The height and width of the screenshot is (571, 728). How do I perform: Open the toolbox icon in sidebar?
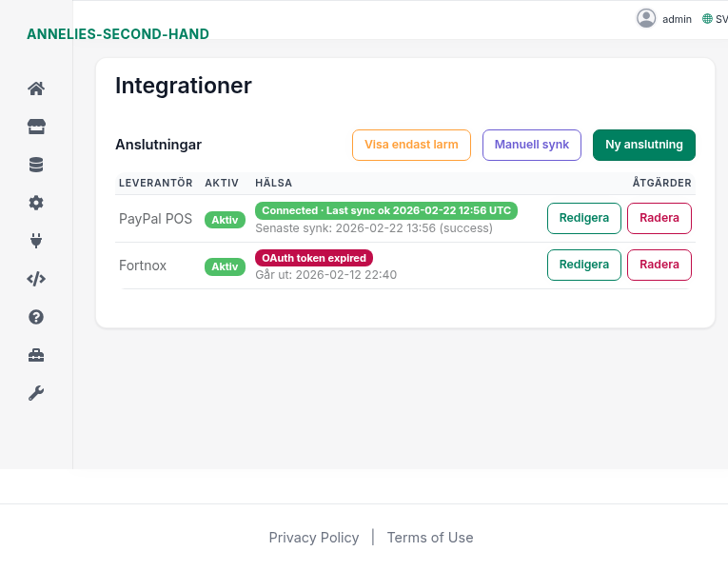[36, 355]
